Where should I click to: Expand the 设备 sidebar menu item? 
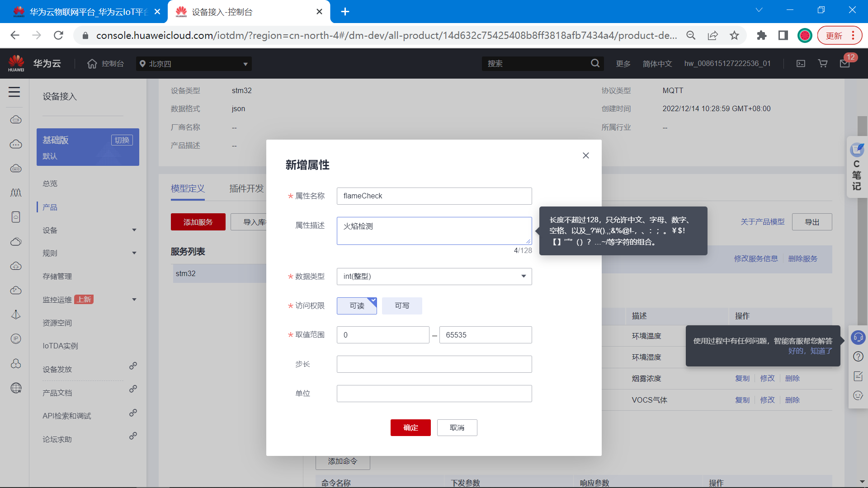89,230
